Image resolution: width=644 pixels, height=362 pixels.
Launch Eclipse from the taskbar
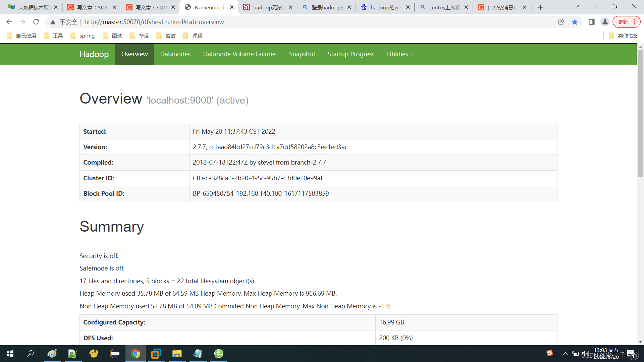point(114,354)
